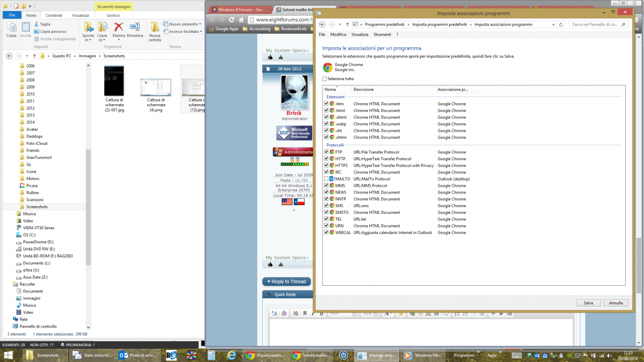Screen dimensions: 644x362
Task: Click the Windows Start button
Action: [x=9, y=355]
